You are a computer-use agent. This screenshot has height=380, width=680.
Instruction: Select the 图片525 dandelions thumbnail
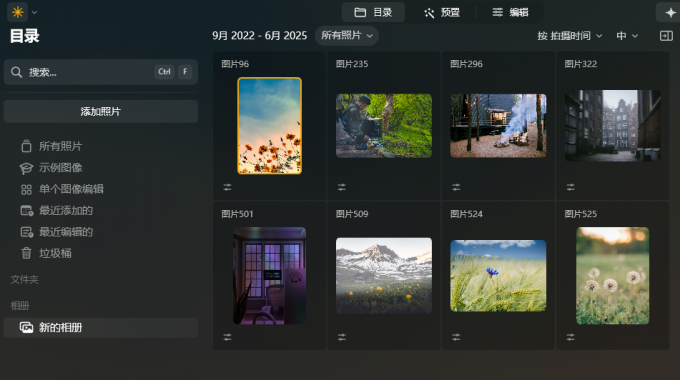click(613, 275)
